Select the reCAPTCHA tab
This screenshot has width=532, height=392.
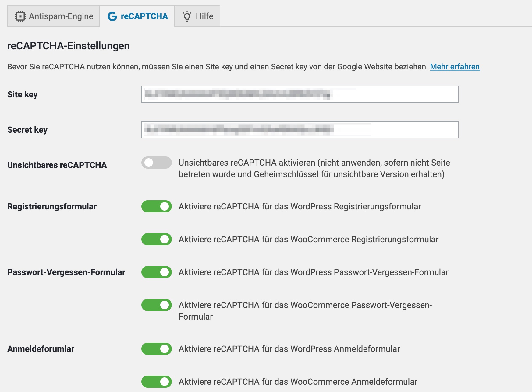(x=137, y=16)
